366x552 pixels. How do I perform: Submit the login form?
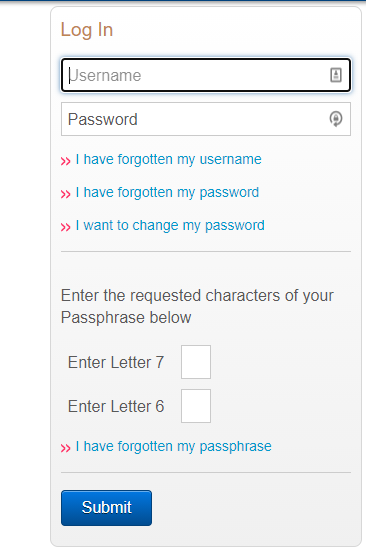click(x=106, y=508)
